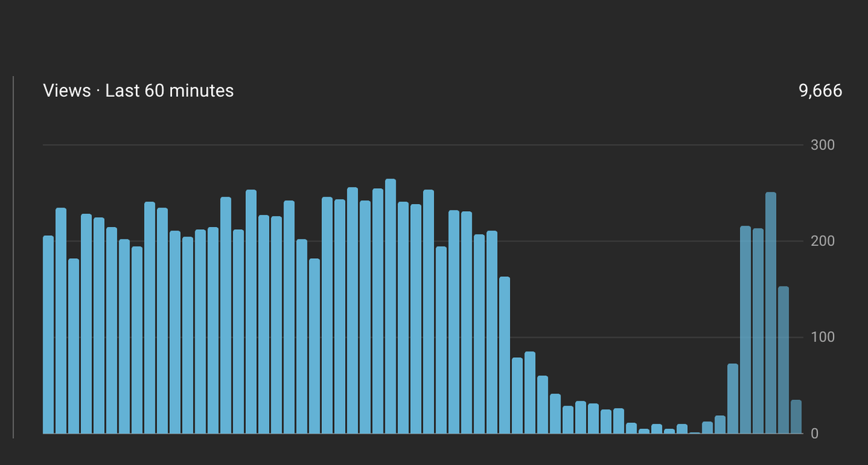Click the total view count 9,666
The height and width of the screenshot is (465, 868).
820,90
